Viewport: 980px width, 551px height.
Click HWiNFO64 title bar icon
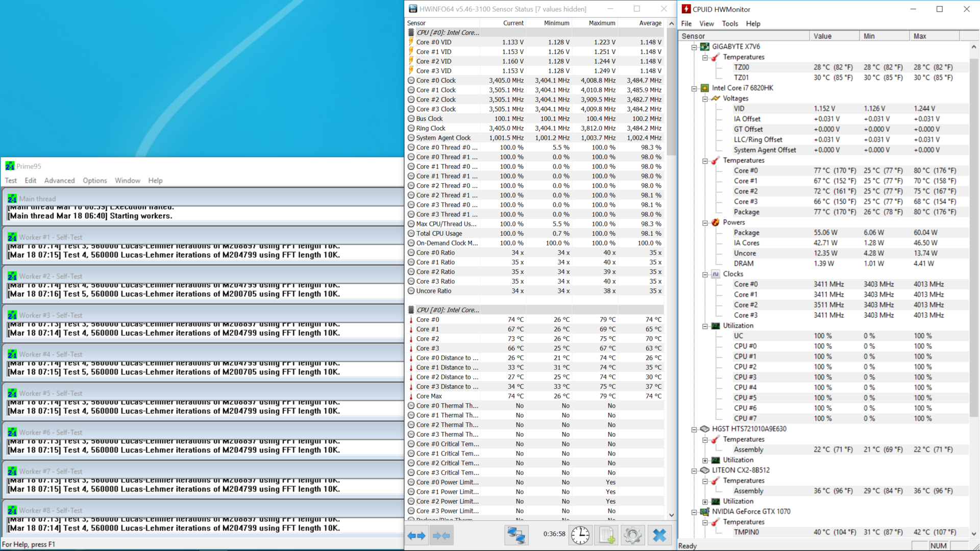point(413,9)
